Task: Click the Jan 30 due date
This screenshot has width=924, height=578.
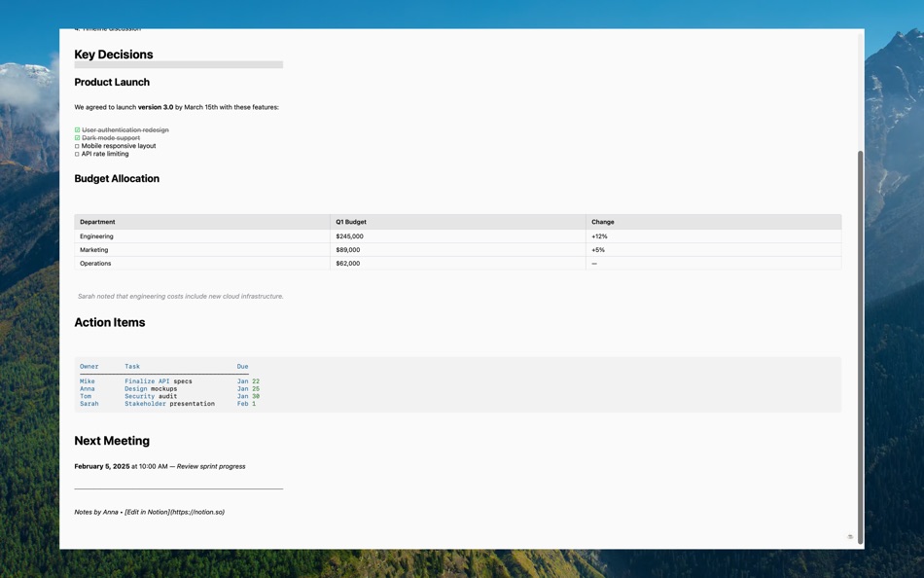Action: 248,396
